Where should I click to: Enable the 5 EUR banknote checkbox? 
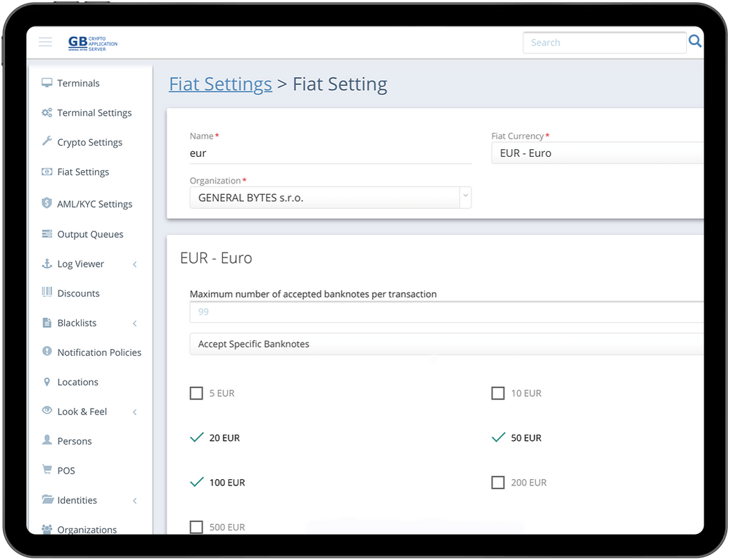[x=196, y=393]
